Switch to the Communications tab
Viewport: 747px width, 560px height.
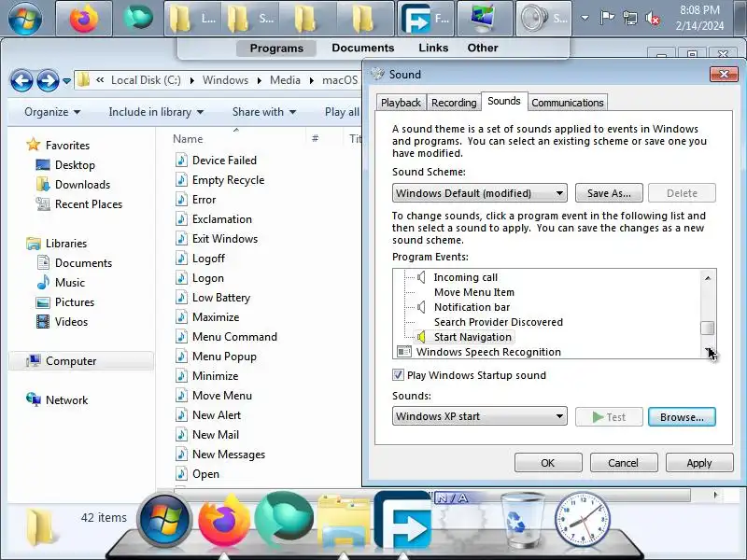[568, 103]
